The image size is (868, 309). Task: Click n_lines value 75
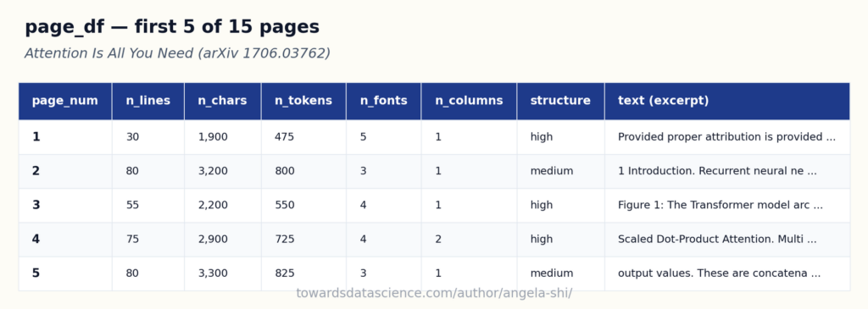[132, 240]
